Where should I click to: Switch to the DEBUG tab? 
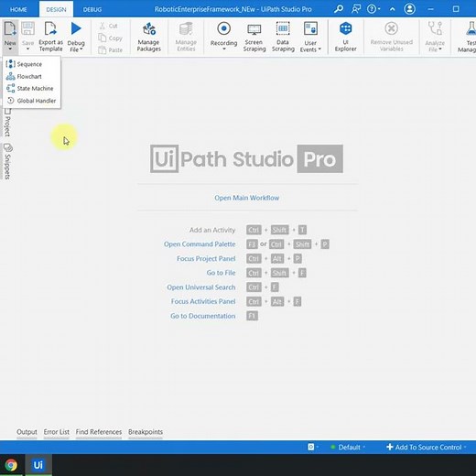point(92,9)
